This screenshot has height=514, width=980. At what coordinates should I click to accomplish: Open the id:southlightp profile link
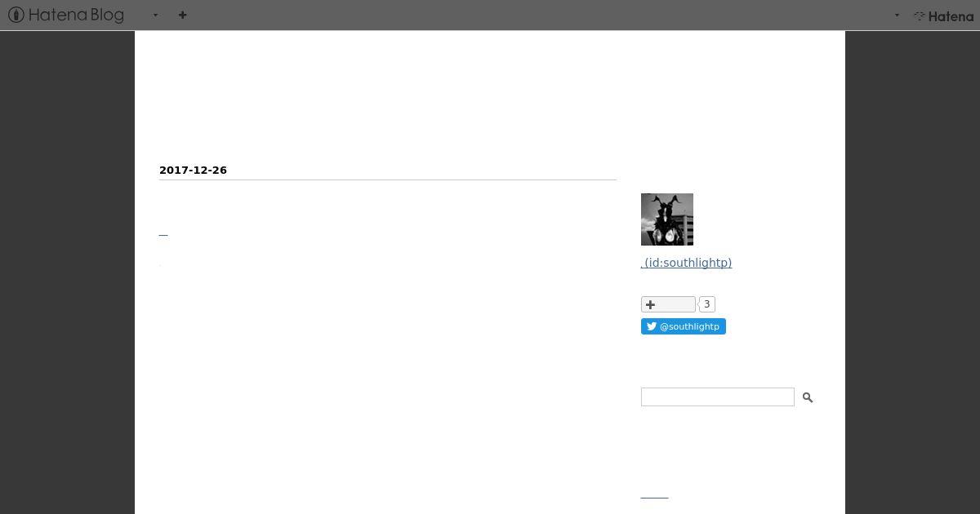tap(686, 263)
